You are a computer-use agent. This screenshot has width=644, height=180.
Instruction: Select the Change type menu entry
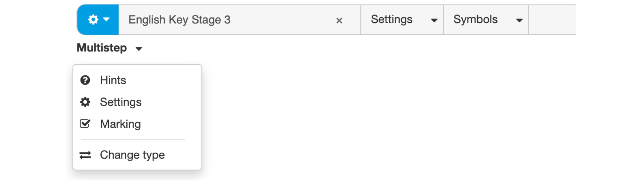(x=132, y=155)
